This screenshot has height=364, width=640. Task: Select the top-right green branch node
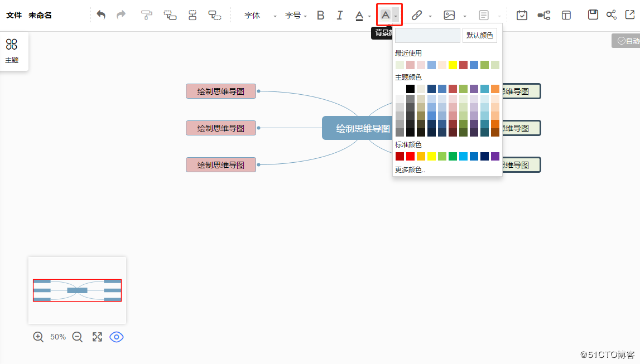tap(521, 91)
